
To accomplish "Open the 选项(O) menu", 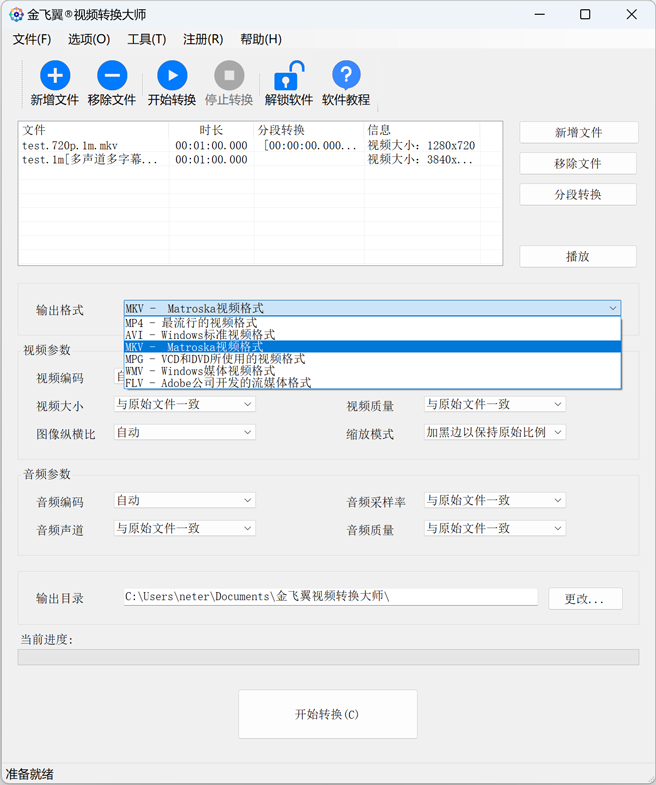I will [x=89, y=39].
